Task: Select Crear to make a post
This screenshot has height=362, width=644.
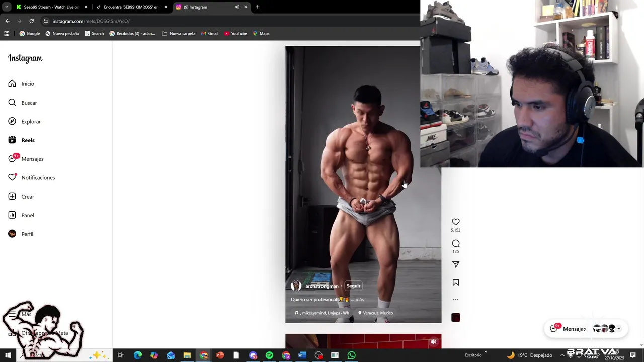Action: point(21,197)
